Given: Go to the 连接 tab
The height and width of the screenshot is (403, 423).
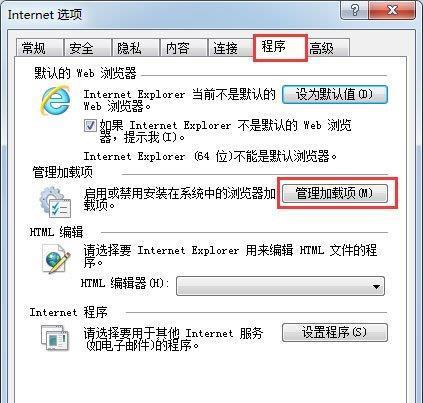Looking at the screenshot, I should tap(231, 48).
